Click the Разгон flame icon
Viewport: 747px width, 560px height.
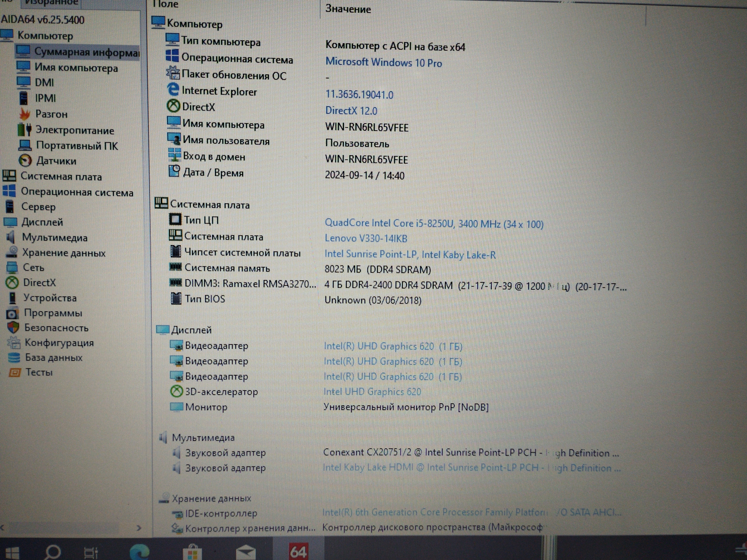tap(25, 114)
